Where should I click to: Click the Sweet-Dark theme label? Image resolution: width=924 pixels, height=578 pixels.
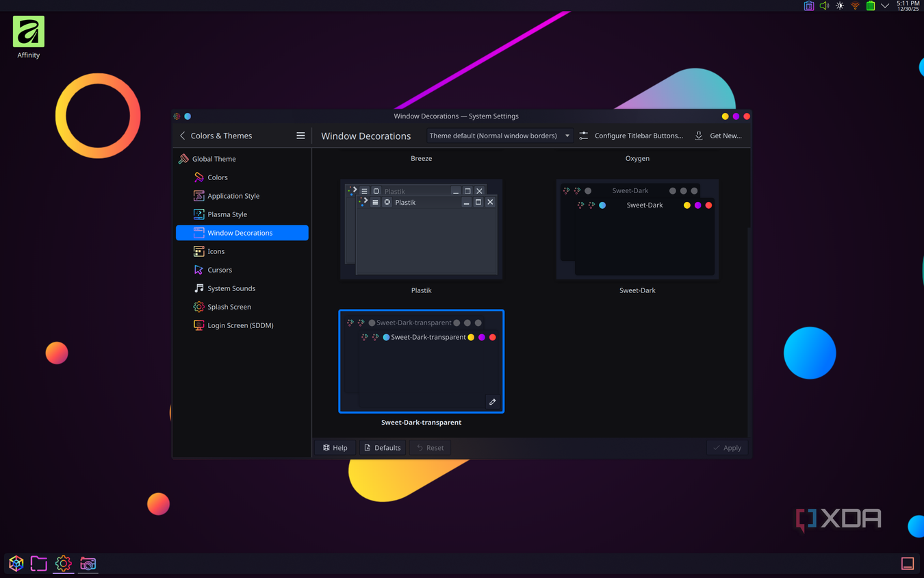point(637,290)
